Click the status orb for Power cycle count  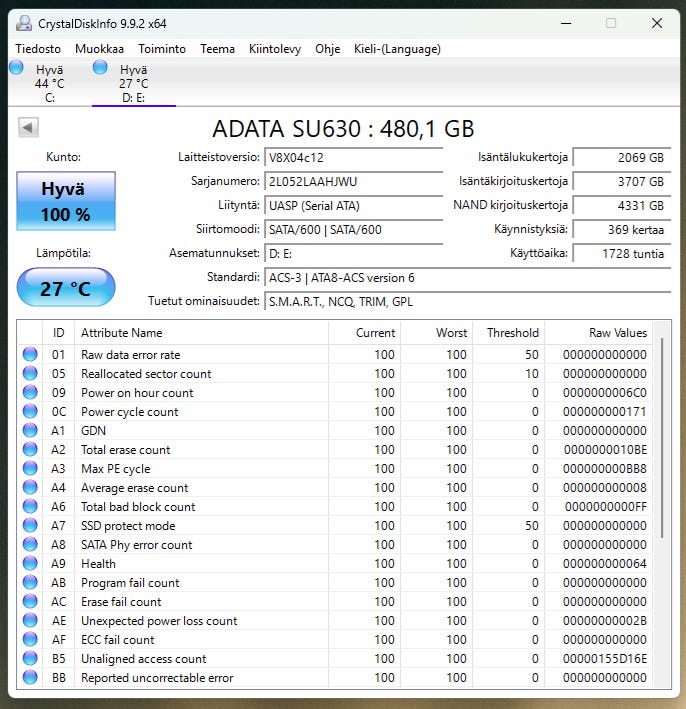30,411
